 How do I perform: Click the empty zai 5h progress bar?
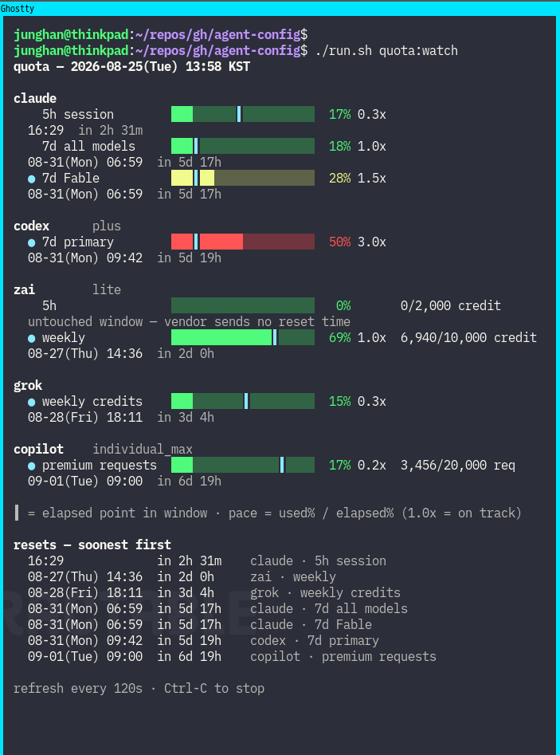coord(243,305)
